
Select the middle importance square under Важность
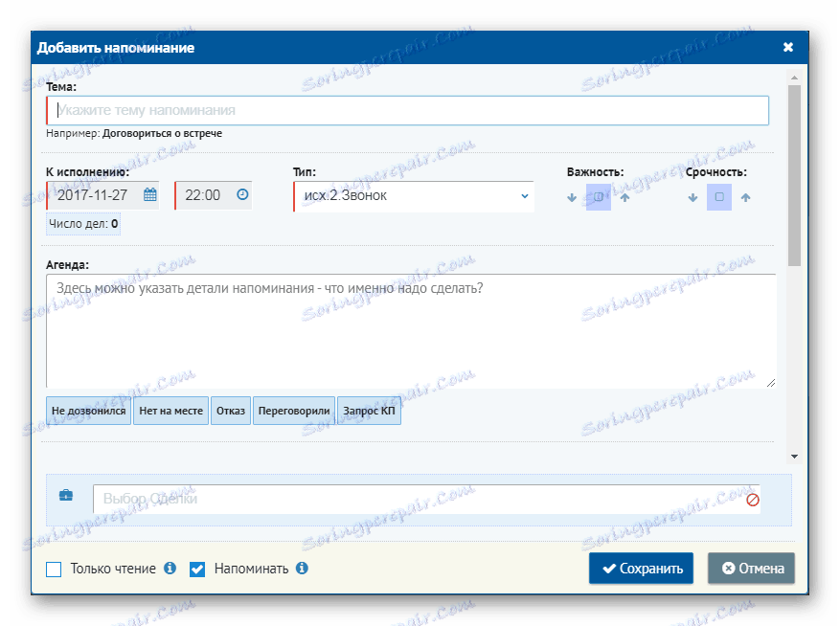599,197
